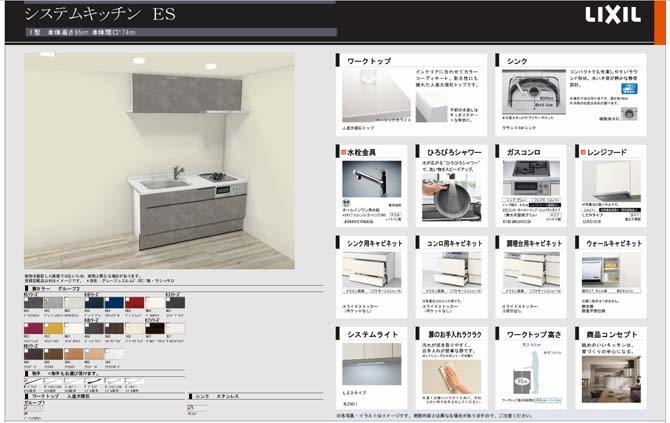Click the blue badge in the シンク card

(629, 88)
